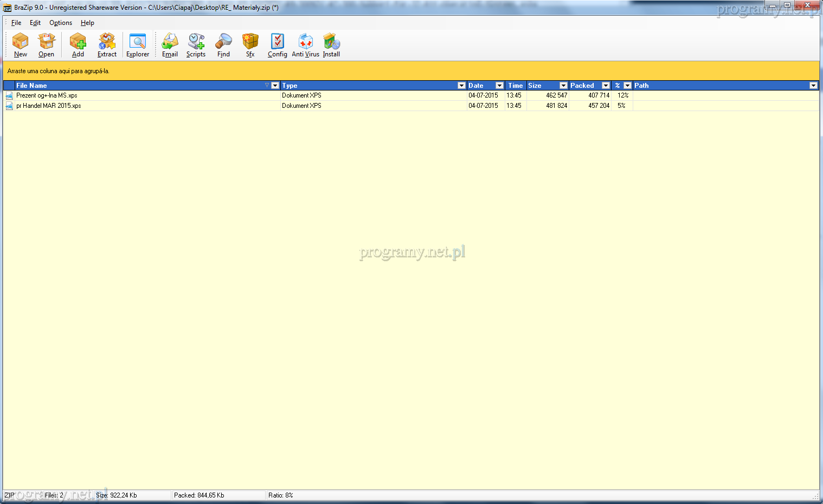
Task: Select the file Prezent og+lna MS.xps
Action: tap(47, 95)
